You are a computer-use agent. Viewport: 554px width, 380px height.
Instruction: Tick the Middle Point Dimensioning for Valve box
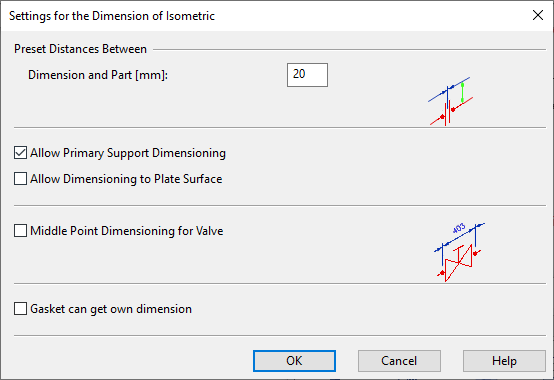tap(20, 231)
